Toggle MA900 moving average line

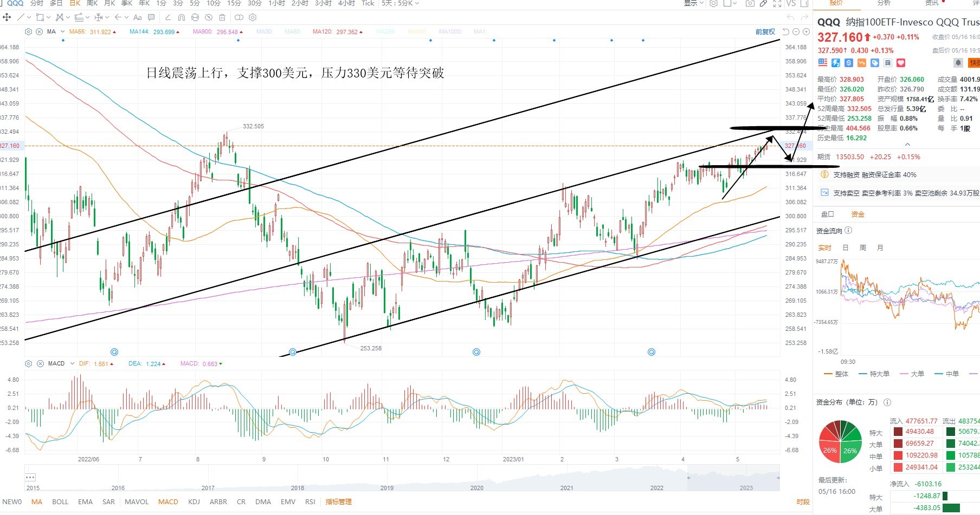(218, 32)
